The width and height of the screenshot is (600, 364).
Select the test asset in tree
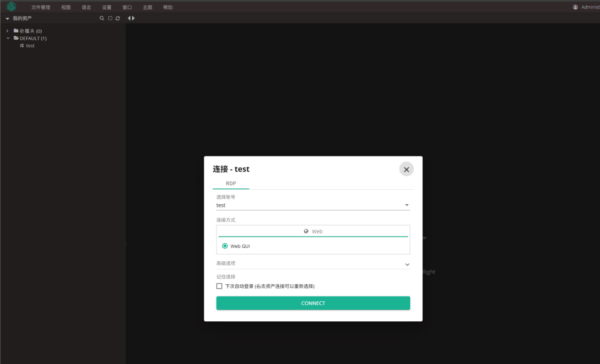30,45
